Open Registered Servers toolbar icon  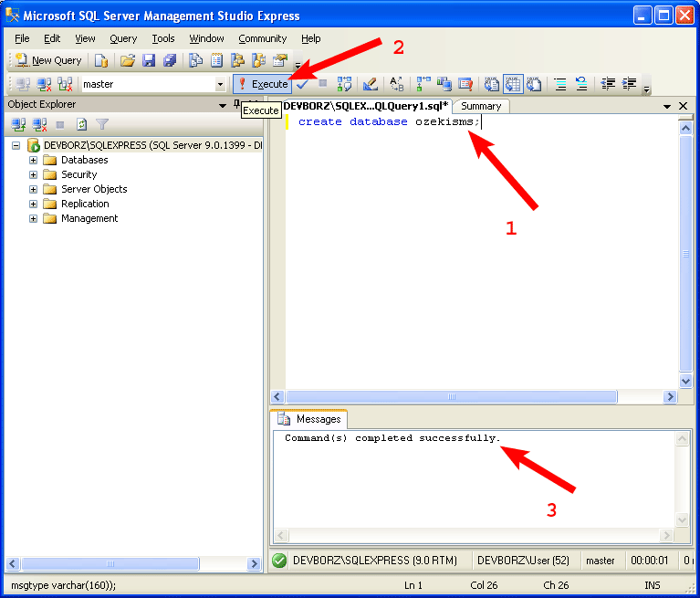[195, 60]
